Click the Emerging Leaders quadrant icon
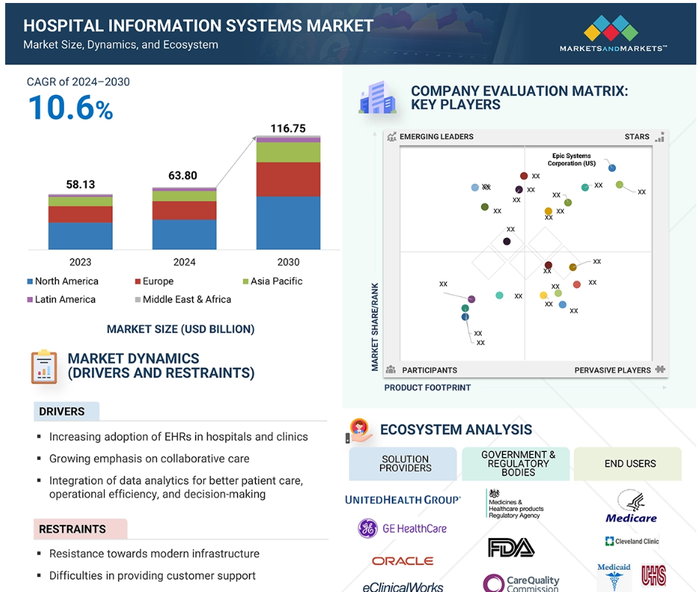This screenshot has height=592, width=700. [x=391, y=136]
